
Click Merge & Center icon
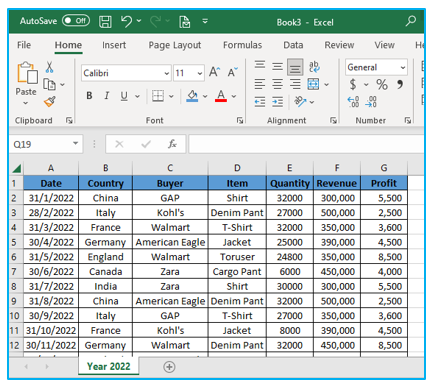(x=313, y=84)
